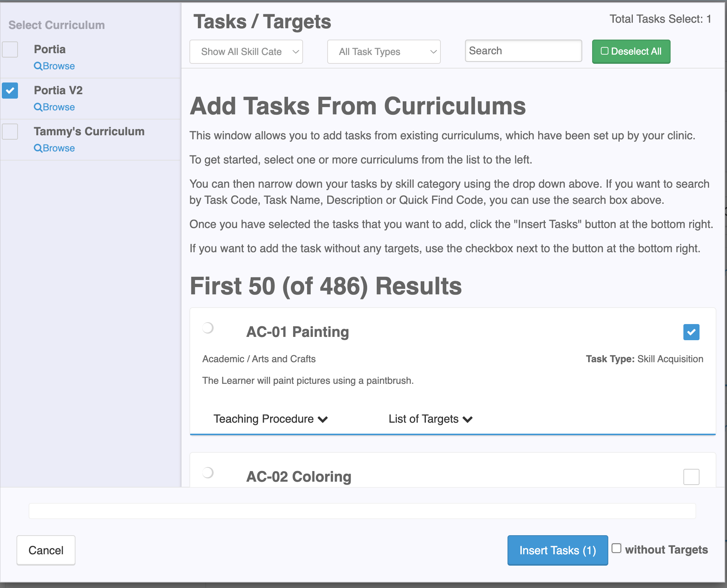The height and width of the screenshot is (588, 727).
Task: Click the circle icon beside AC-01 Painting
Action: point(208,328)
